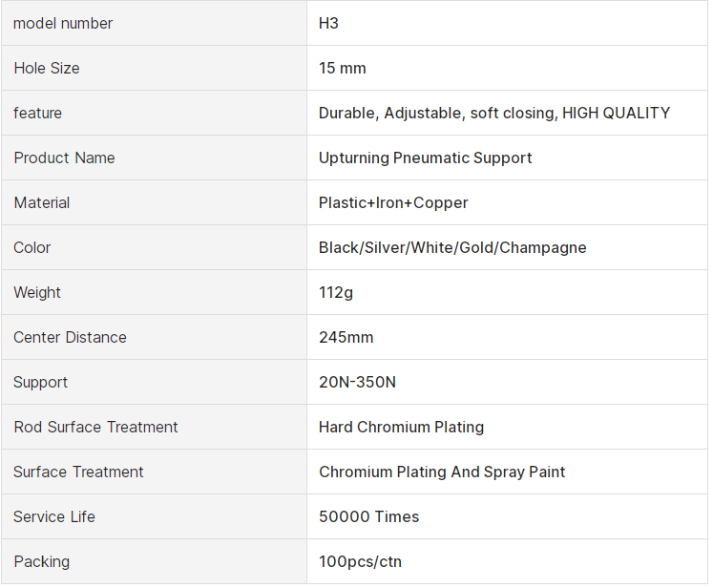Image resolution: width=713 pixels, height=588 pixels.
Task: Click the 'Durable, Adjustable, soft closing' feature text
Action: tap(437, 113)
